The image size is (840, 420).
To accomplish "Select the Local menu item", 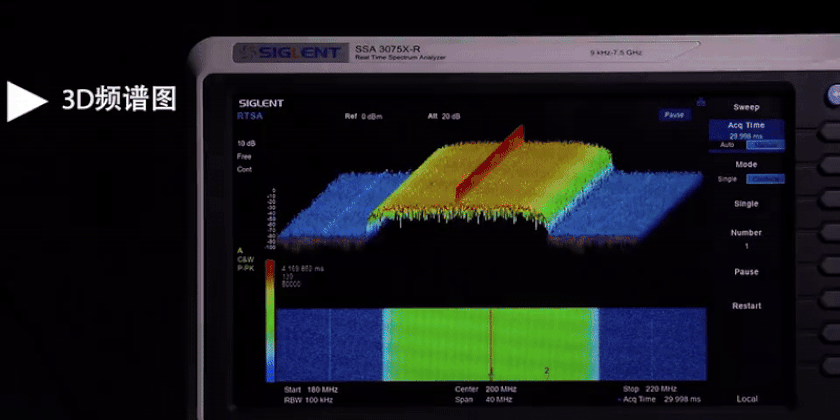I will point(746,398).
